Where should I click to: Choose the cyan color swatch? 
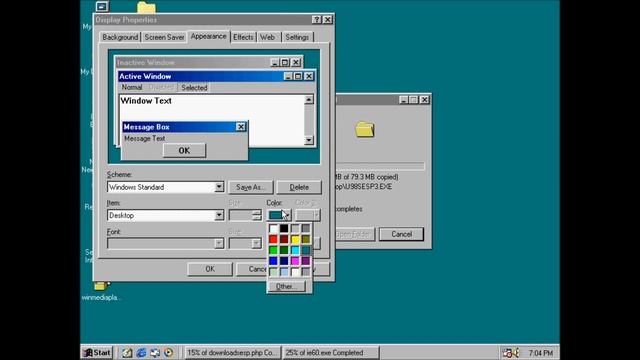click(x=295, y=250)
